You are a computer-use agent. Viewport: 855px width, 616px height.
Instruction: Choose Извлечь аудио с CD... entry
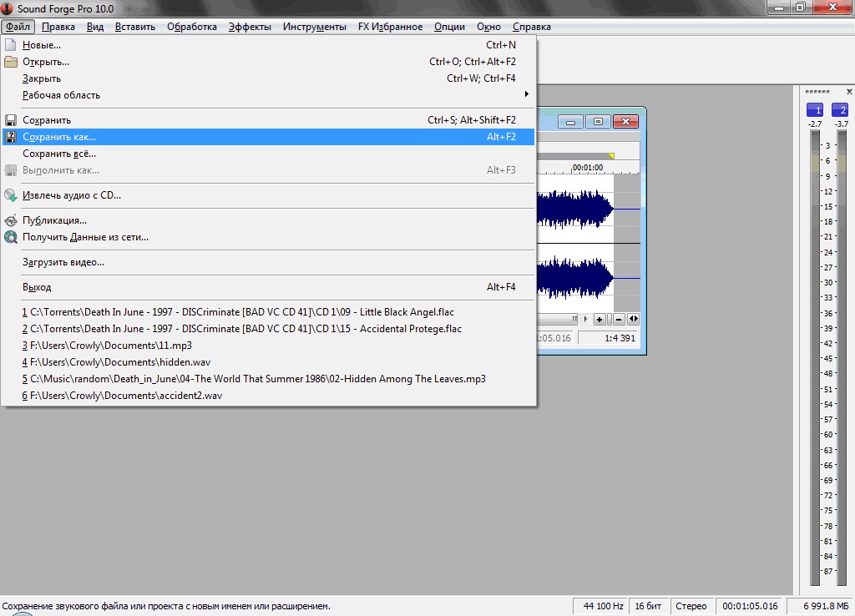pyautogui.click(x=268, y=195)
